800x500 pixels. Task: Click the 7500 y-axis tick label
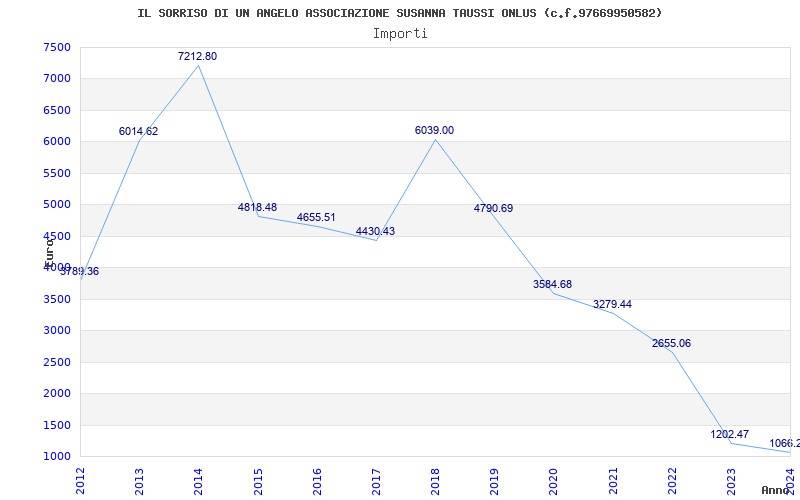click(57, 47)
